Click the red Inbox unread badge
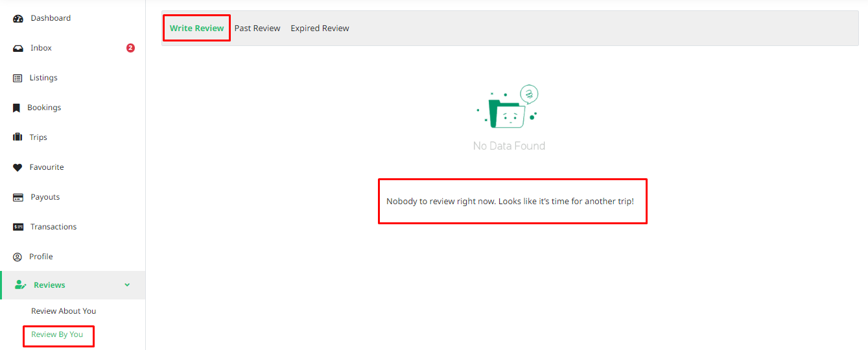Screen dimensions: 868x350 (130, 48)
